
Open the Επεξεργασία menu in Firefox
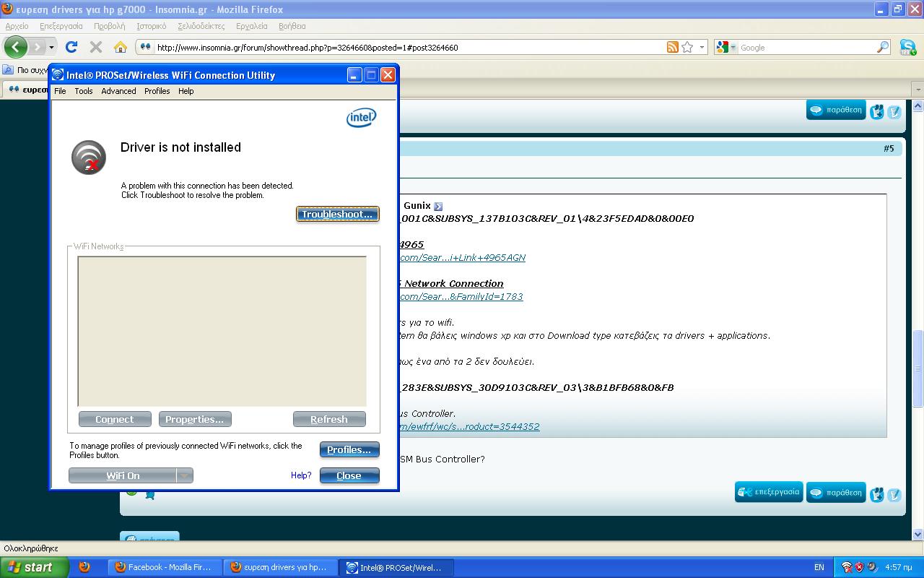tap(61, 26)
